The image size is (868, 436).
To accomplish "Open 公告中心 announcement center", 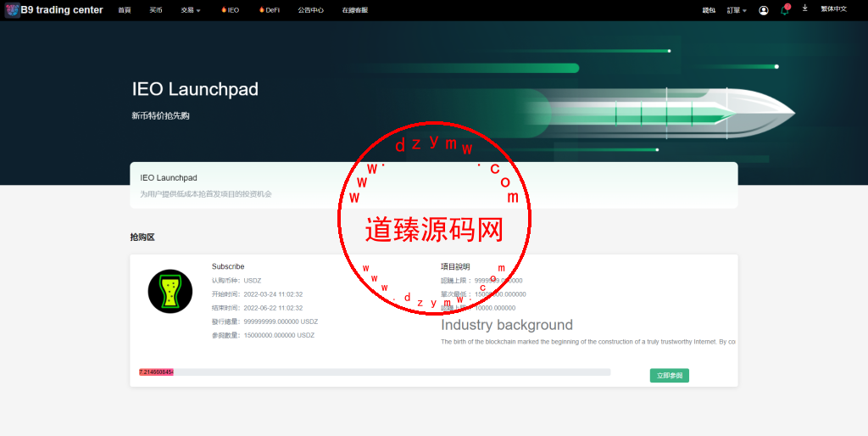I will [x=310, y=10].
